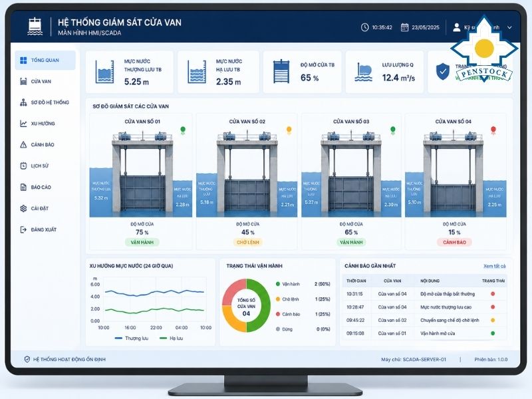The width and height of the screenshot is (532, 399).
Task: Click the Chờ Lệnh badge under gate 02
Action: [248, 242]
